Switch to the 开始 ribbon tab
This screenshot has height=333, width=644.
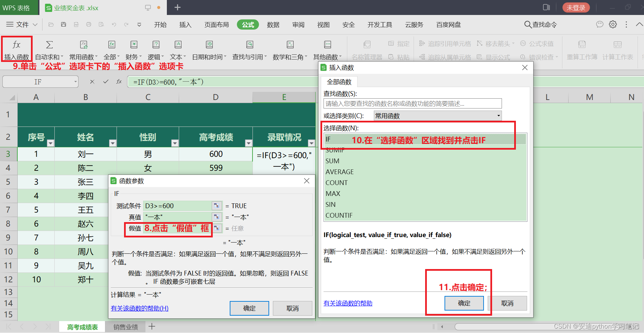pyautogui.click(x=160, y=25)
